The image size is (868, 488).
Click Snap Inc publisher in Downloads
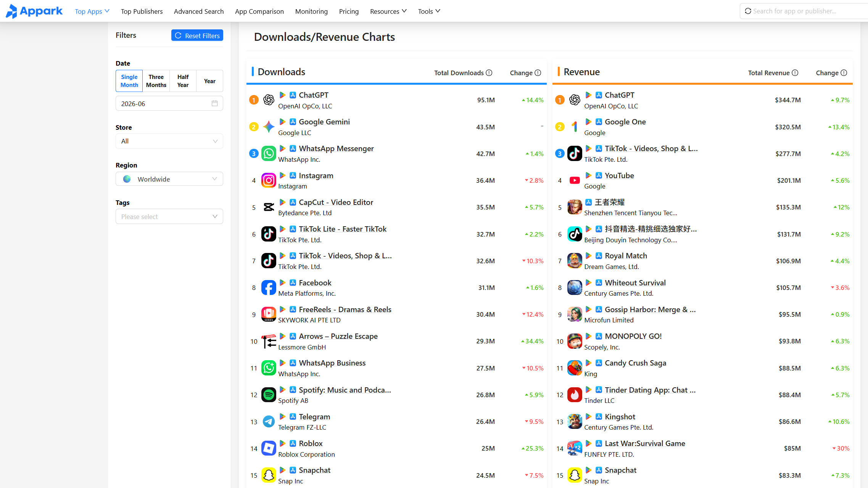[x=291, y=481]
